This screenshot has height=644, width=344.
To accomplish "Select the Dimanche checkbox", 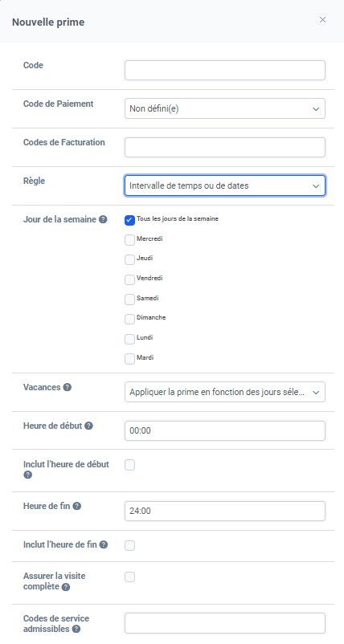I will coord(130,319).
